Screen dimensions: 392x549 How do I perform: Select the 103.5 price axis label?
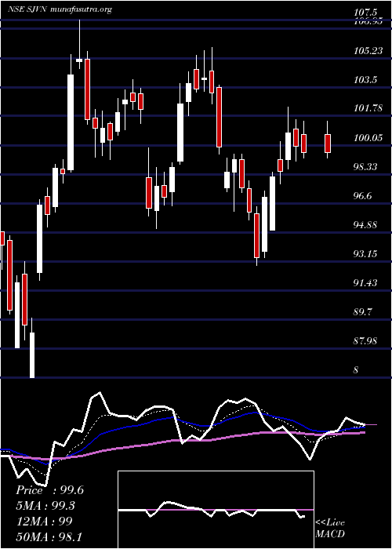(x=365, y=80)
